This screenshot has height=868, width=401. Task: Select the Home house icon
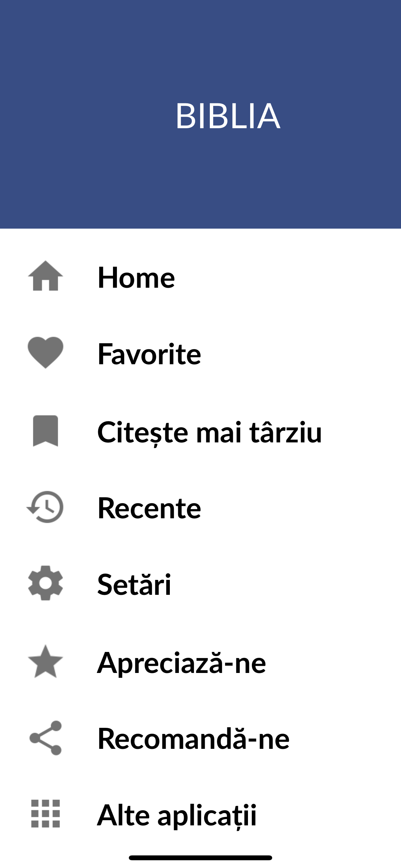[x=46, y=278]
